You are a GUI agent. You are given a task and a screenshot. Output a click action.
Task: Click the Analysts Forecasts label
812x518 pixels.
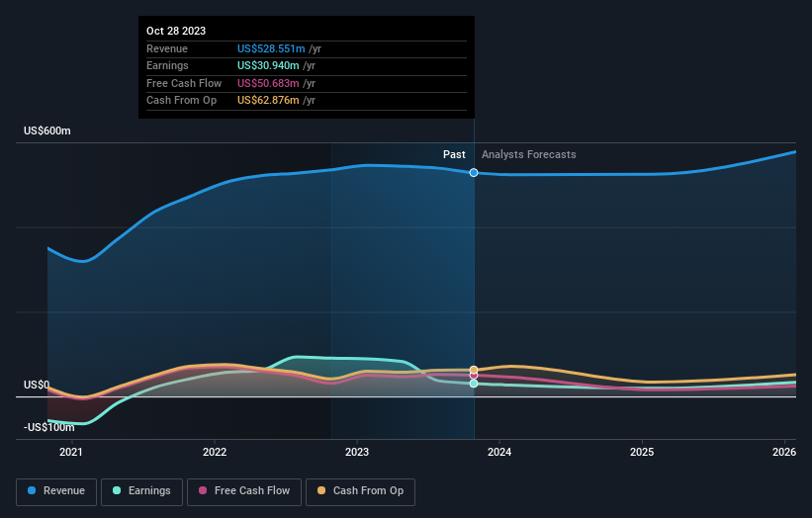tap(529, 155)
